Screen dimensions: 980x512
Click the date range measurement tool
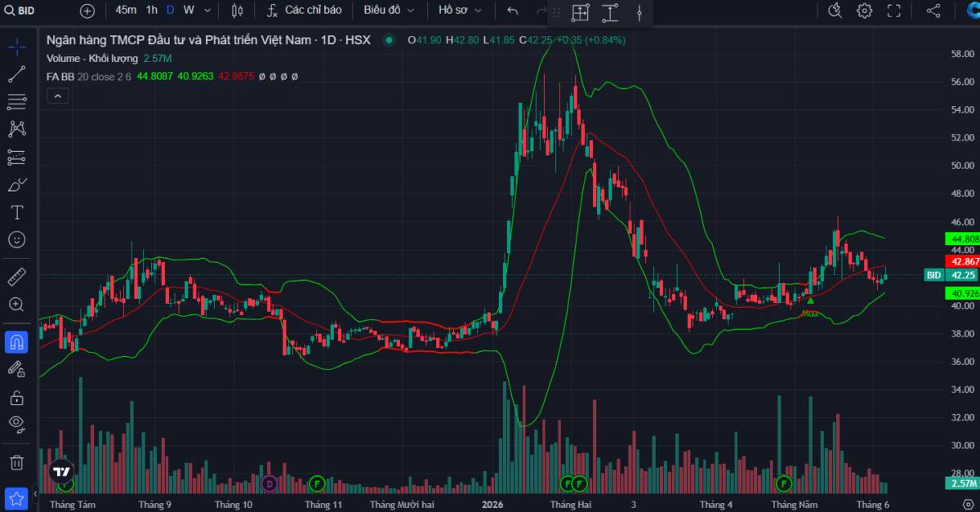[x=610, y=12]
